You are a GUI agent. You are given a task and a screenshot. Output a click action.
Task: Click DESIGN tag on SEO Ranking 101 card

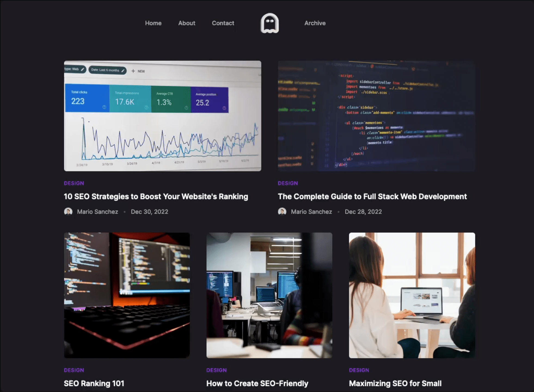pyautogui.click(x=74, y=370)
